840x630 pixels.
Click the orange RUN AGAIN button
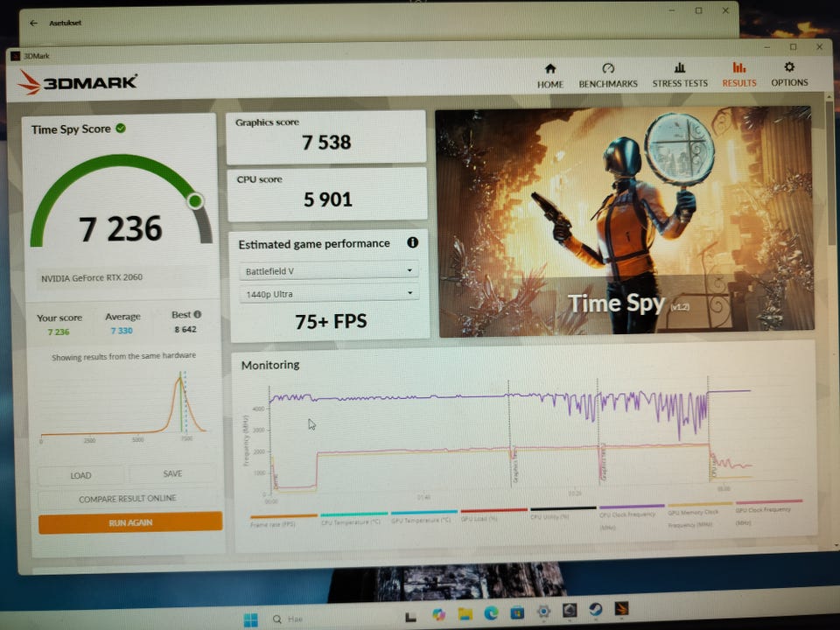tap(130, 522)
